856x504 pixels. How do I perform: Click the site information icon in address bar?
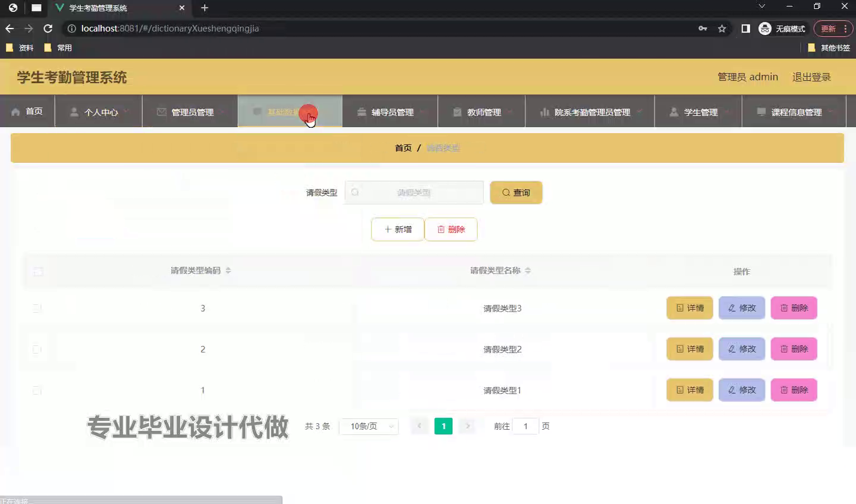click(71, 29)
